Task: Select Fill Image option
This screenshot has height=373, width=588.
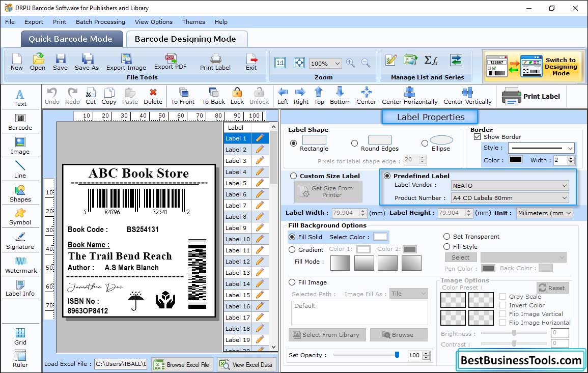Action: click(x=292, y=282)
